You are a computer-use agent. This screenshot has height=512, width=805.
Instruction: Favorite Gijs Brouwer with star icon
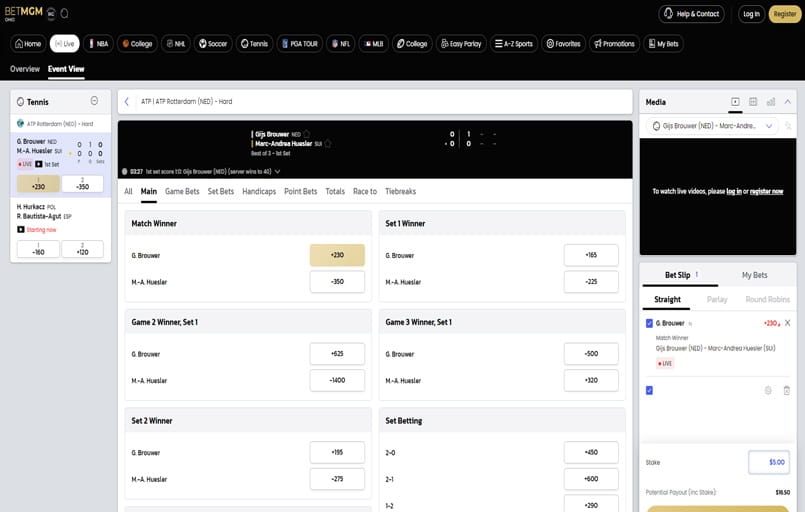tap(306, 134)
